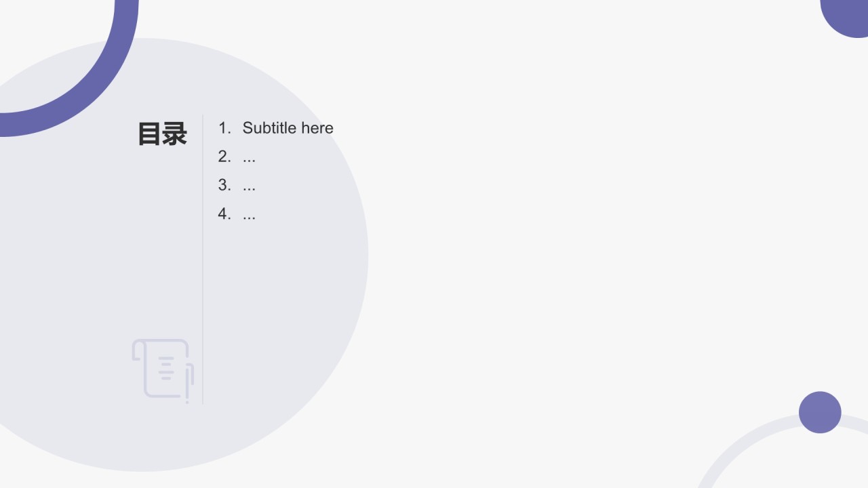Select the 目录 heading text
868x488 pixels.
coord(162,134)
